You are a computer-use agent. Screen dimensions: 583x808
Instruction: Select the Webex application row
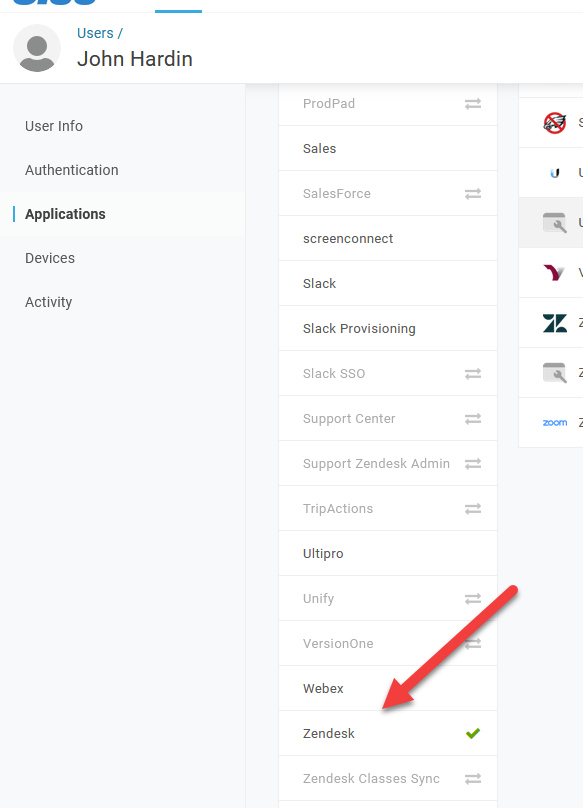[388, 688]
